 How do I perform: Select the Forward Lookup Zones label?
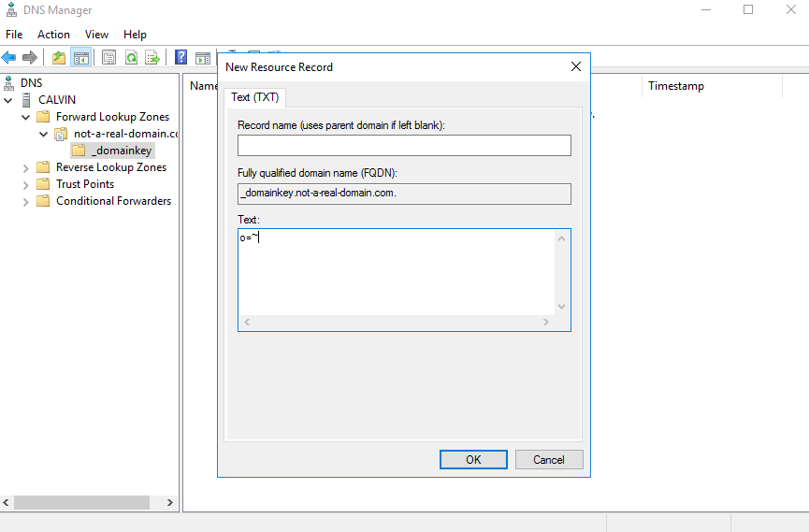click(x=112, y=117)
